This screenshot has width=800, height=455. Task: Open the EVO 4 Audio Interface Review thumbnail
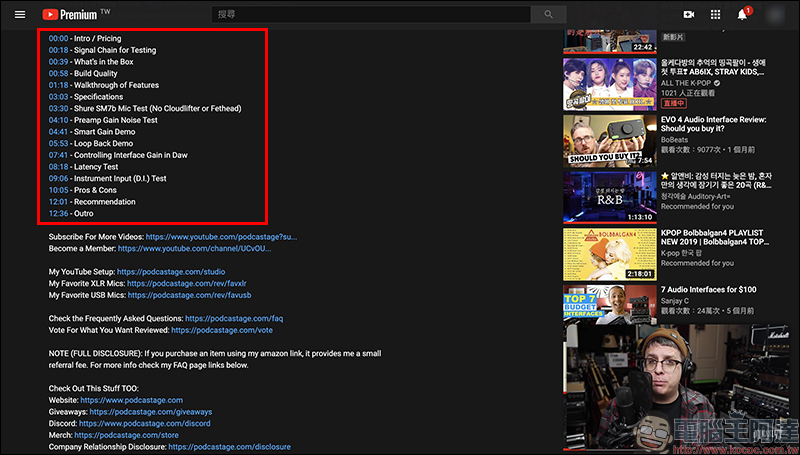608,140
